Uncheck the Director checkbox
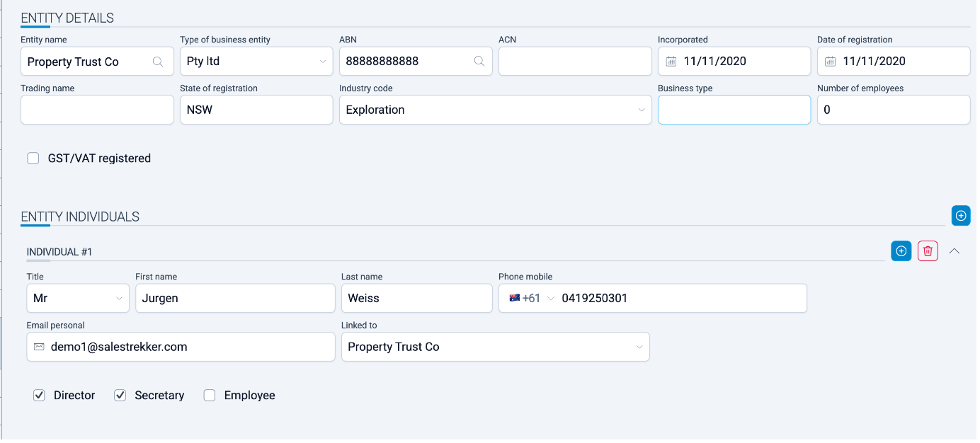This screenshot has width=980, height=443. coord(39,396)
